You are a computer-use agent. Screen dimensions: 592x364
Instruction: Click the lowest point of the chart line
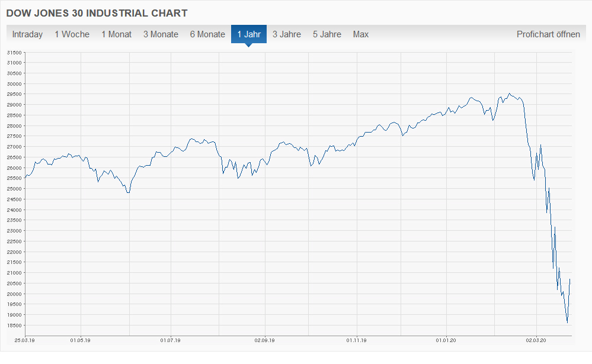pyautogui.click(x=567, y=323)
